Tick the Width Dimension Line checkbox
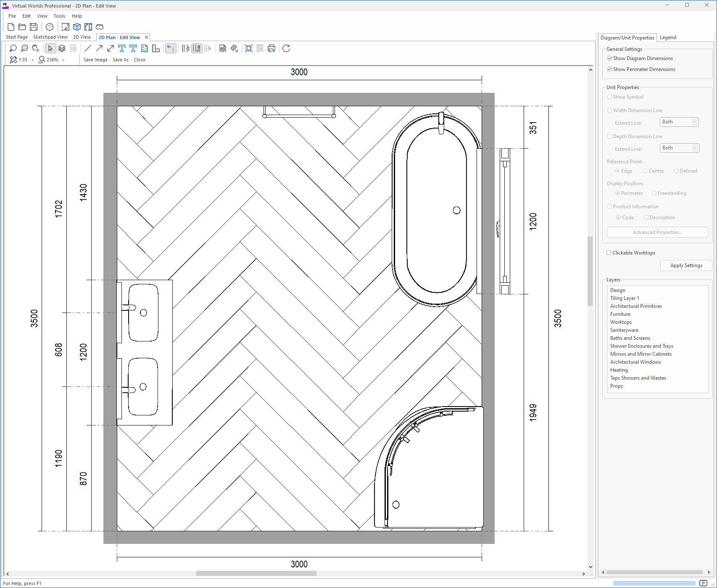Viewport: 717px width, 588px height. (609, 110)
